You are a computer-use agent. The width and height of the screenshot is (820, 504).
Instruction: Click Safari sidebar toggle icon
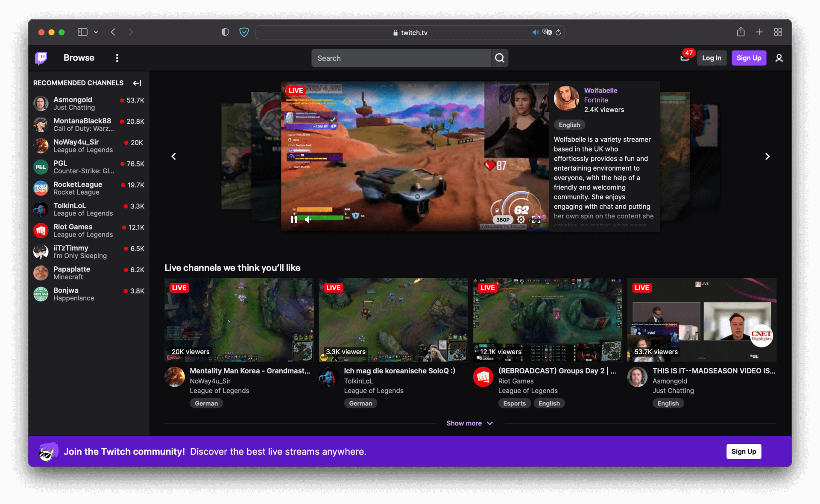[x=82, y=32]
